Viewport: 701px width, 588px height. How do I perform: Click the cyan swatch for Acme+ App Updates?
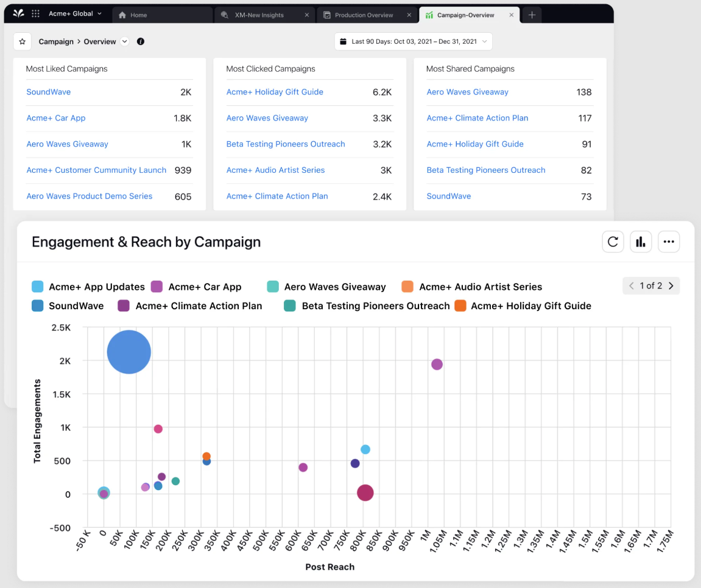(36, 287)
